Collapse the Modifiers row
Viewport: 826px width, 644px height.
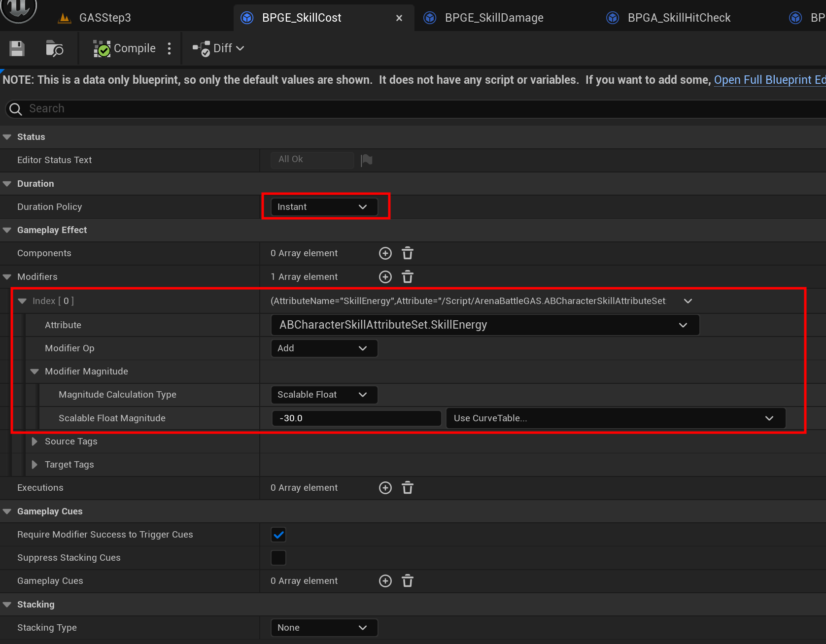[x=7, y=277]
